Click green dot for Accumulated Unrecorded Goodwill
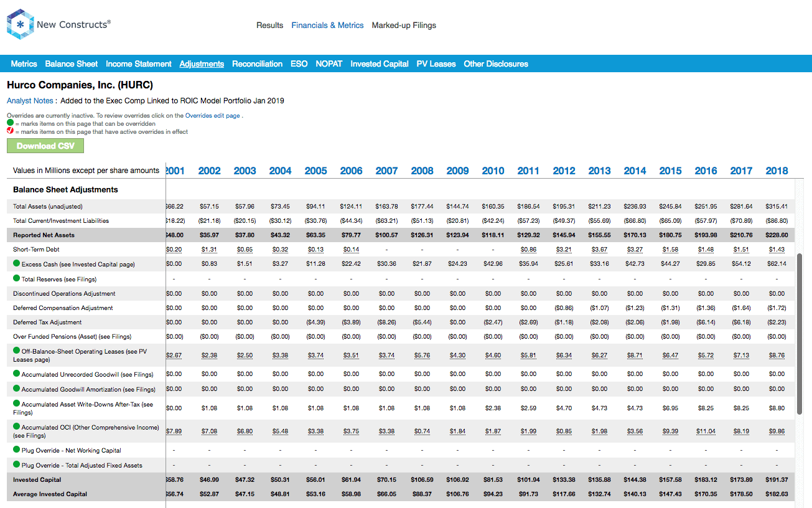The width and height of the screenshot is (812, 508). (x=17, y=374)
